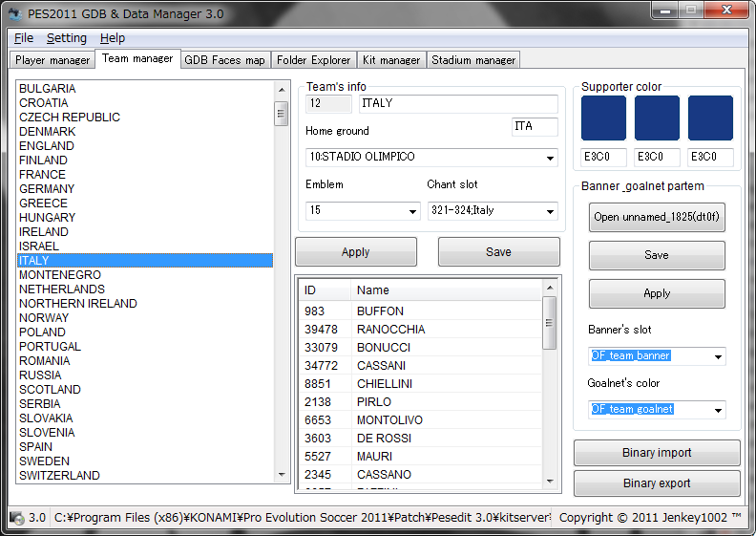Select GERMANY in team list

[x=145, y=188]
